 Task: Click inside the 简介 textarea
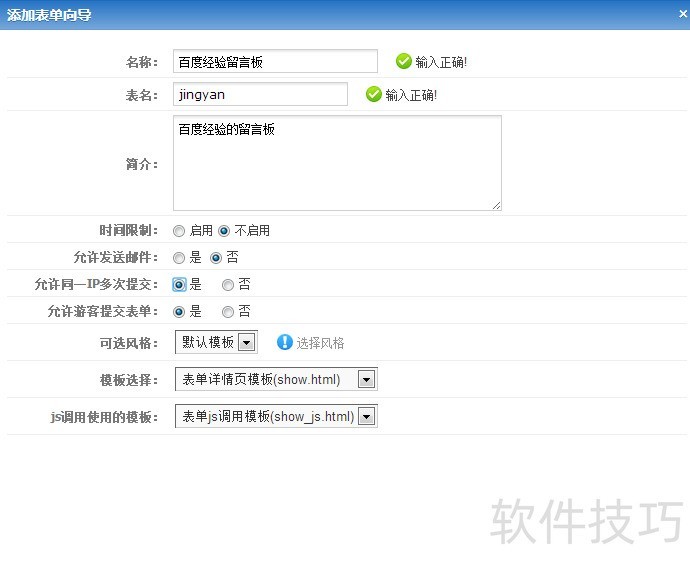[337, 165]
